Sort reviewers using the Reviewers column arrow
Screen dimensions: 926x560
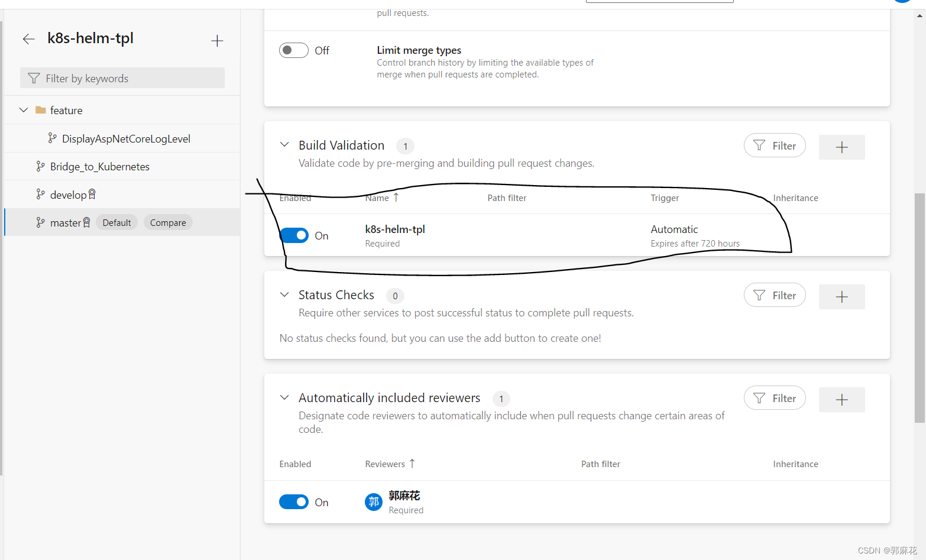(x=412, y=464)
